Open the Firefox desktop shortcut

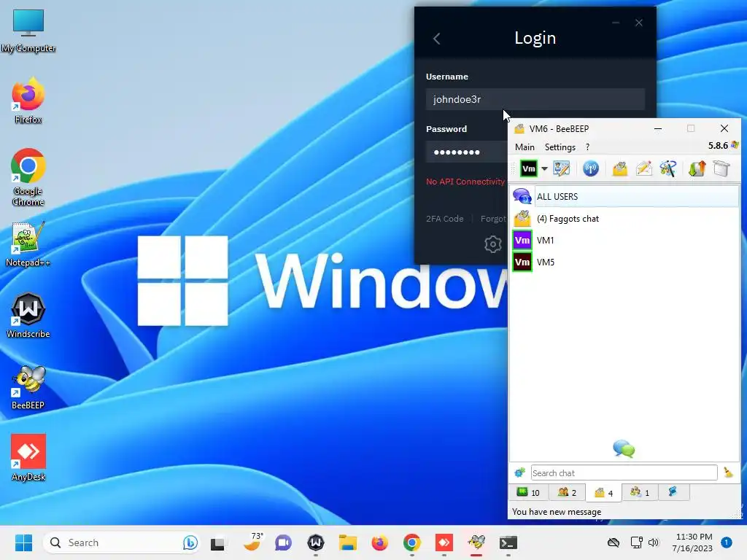[x=28, y=101]
